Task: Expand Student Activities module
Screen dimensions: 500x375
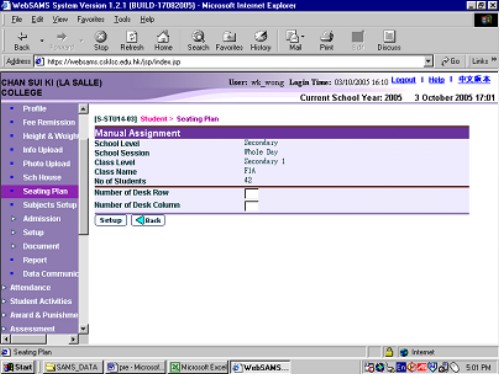Action: pos(41,301)
